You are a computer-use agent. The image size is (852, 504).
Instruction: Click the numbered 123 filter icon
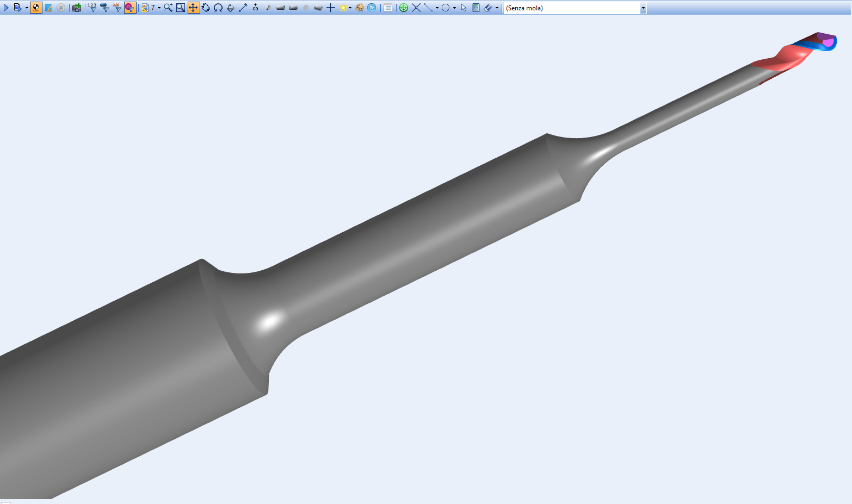tap(92, 8)
